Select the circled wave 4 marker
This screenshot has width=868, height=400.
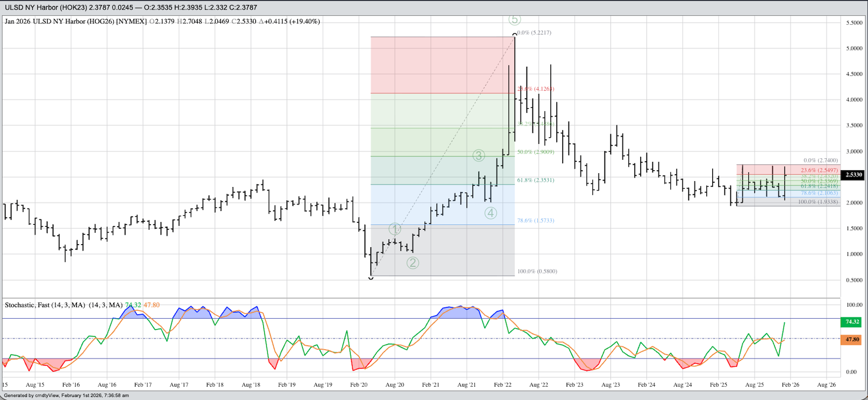491,213
